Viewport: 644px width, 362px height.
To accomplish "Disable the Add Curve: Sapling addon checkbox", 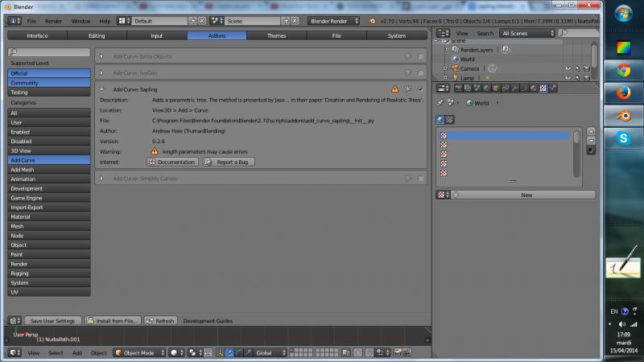I will click(420, 89).
